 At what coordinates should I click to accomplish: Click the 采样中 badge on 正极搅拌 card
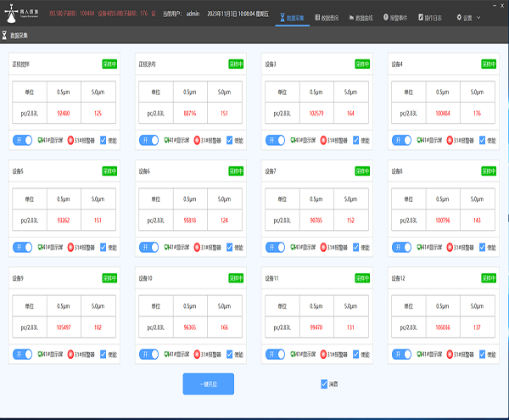click(x=109, y=64)
